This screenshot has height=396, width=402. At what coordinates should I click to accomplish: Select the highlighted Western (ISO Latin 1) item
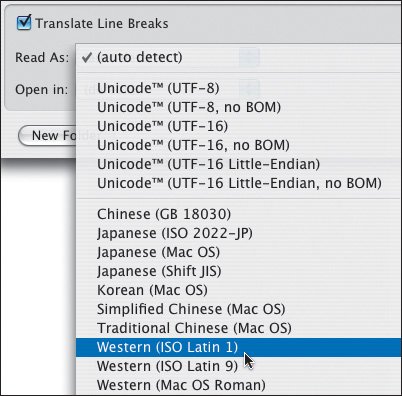tap(238, 347)
